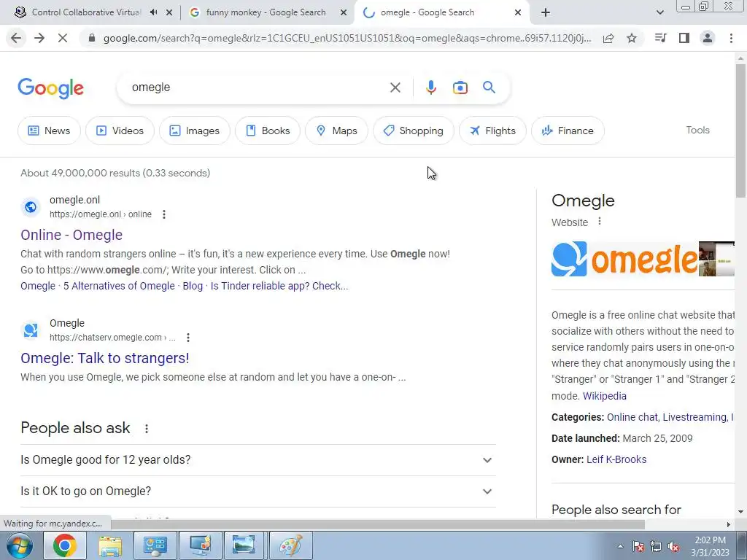The width and height of the screenshot is (747, 560).
Task: Go forward with browser forward arrow
Action: pos(39,38)
